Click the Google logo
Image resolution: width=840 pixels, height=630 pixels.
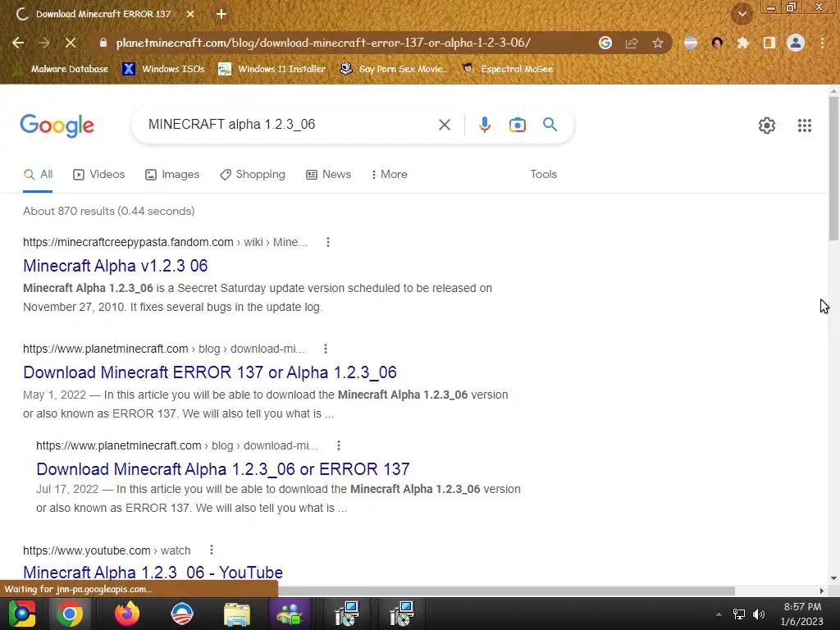(57, 126)
